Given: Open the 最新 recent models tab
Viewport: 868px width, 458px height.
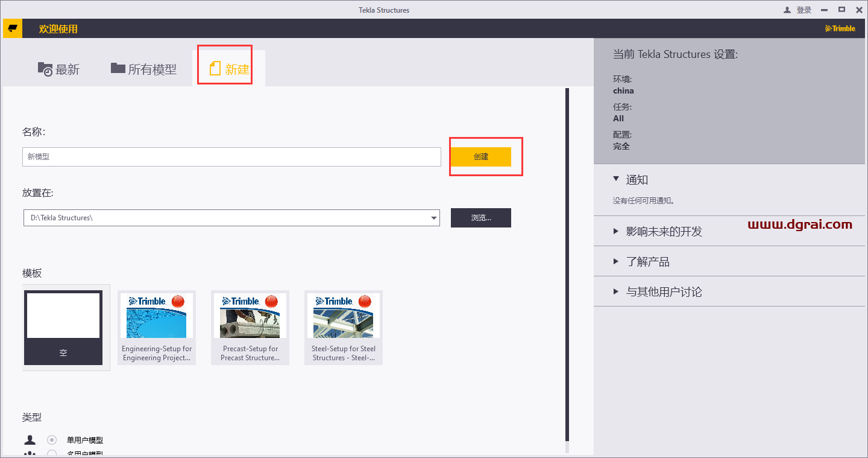Looking at the screenshot, I should click(58, 69).
